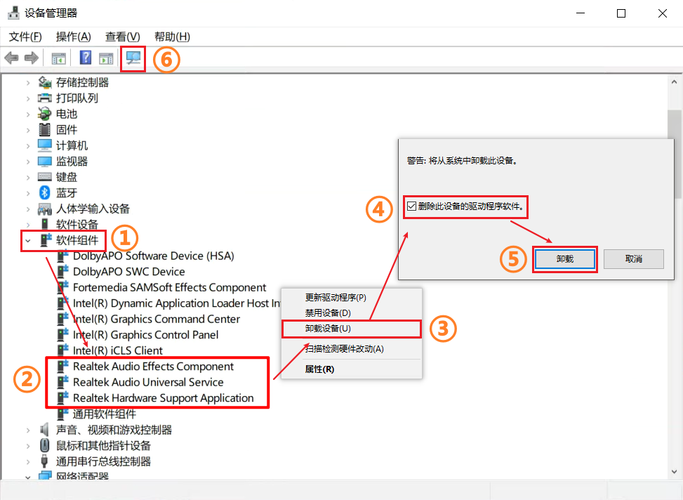Click the scan for hardware changes toolbar icon

coord(133,58)
